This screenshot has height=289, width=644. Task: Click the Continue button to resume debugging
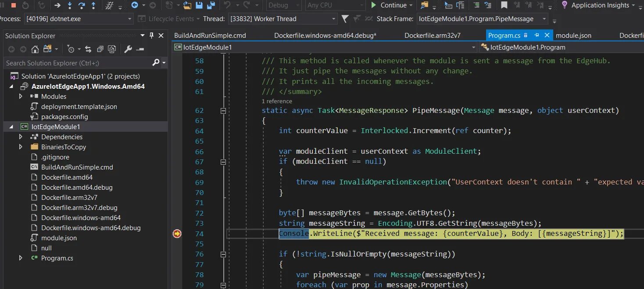390,5
